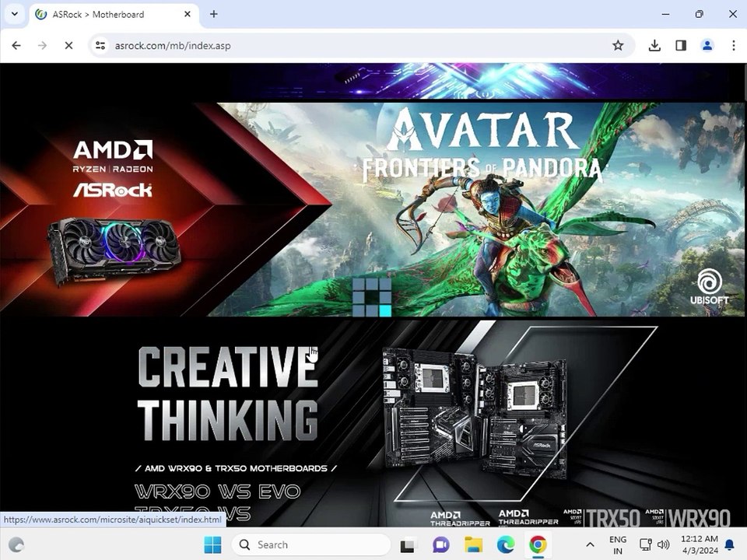Screen dimensions: 747x560
Task: Open network settings tray icon
Action: pos(646,544)
